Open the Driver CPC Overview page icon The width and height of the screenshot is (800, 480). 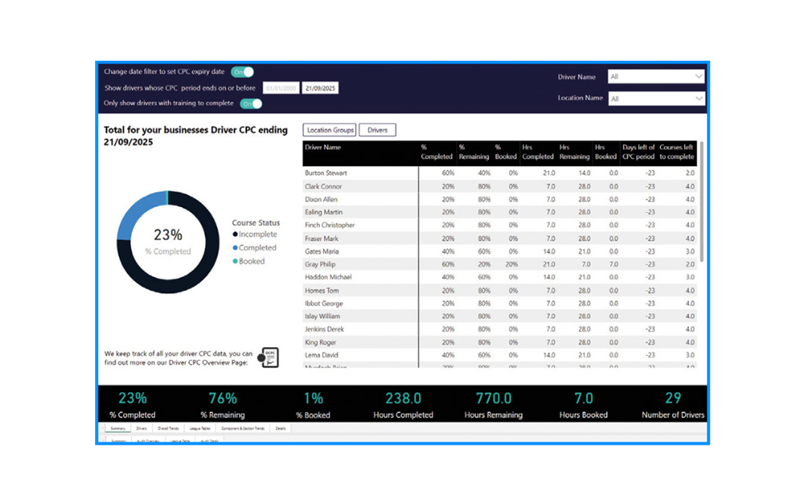268,358
